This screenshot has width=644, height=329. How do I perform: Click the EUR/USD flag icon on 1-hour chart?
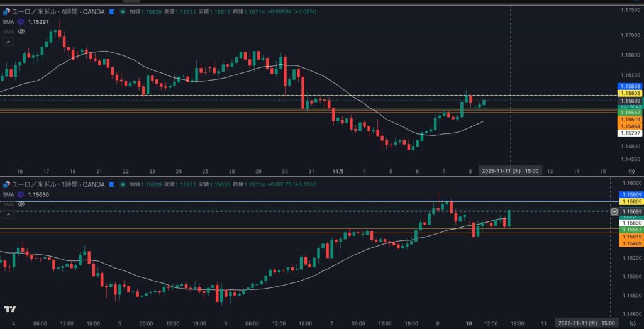click(x=7, y=184)
